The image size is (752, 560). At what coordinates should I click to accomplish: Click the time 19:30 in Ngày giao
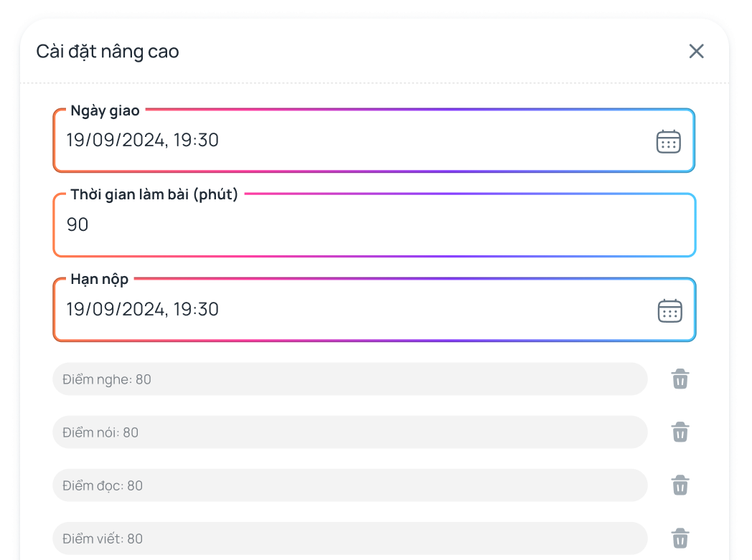coord(196,141)
